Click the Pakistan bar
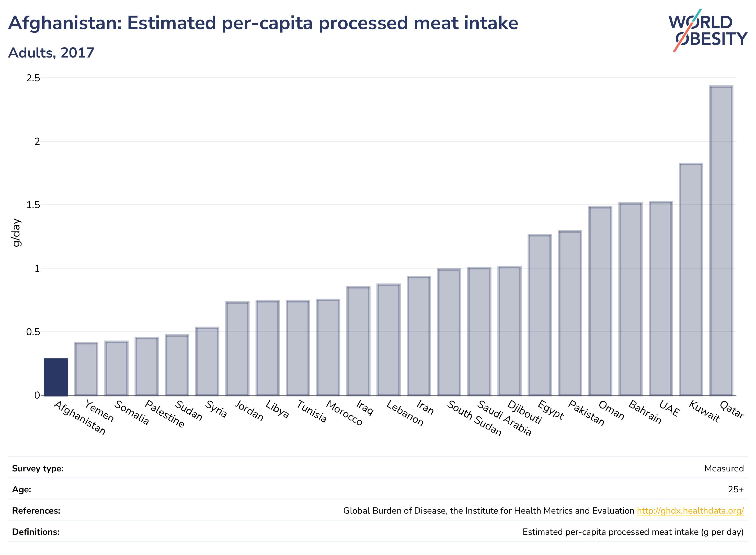The height and width of the screenshot is (555, 756). coord(570,313)
